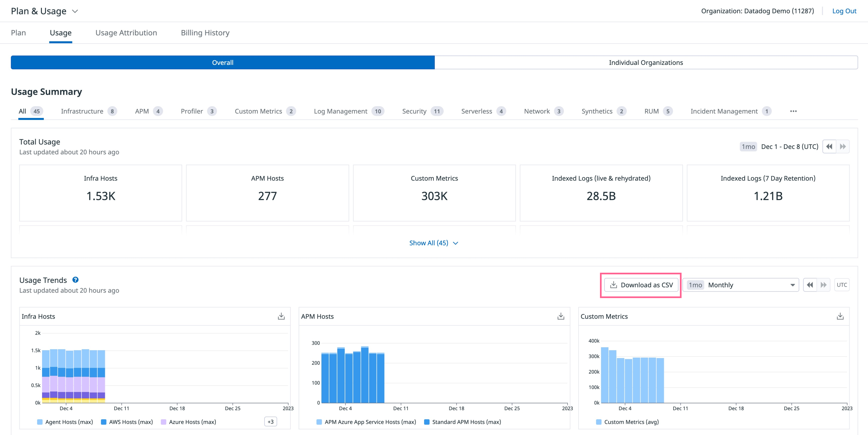Open the Monthly timeframe dropdown

[741, 285]
